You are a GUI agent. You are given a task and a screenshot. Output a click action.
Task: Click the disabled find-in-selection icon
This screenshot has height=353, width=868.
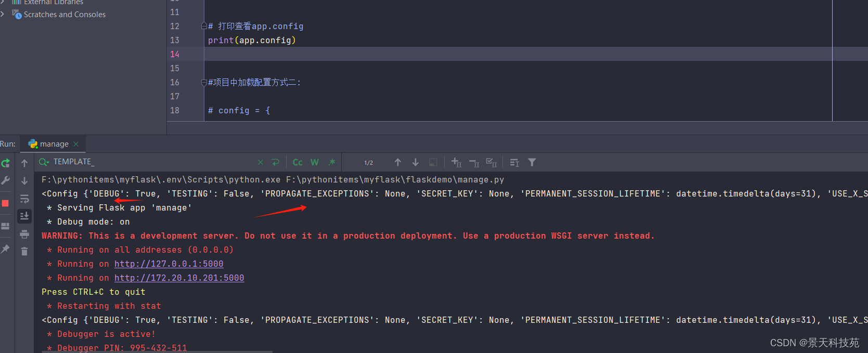coord(433,163)
